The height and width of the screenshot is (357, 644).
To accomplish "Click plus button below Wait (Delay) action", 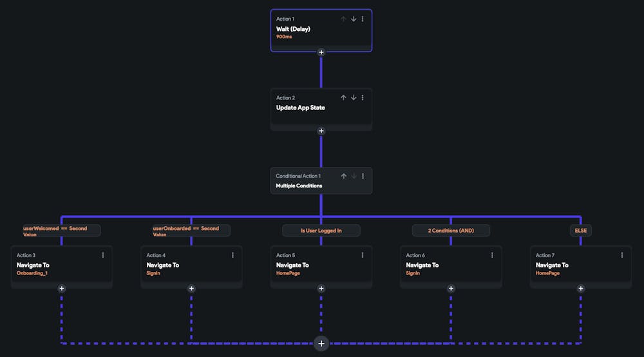I will (321, 52).
